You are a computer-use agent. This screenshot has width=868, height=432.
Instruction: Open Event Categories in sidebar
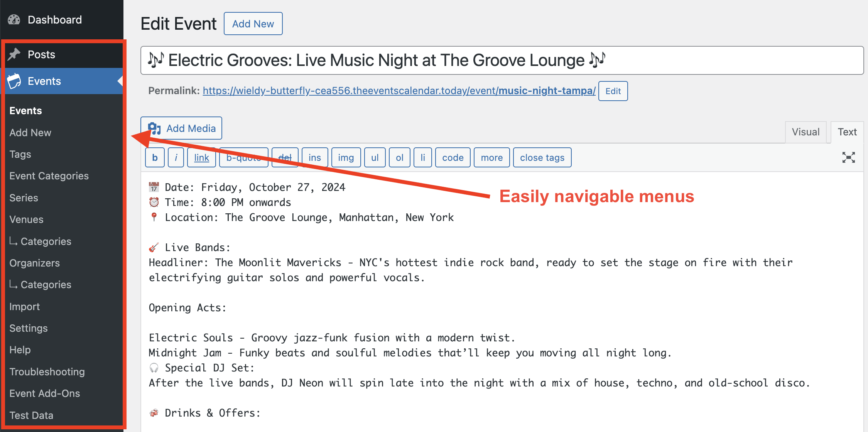click(x=49, y=176)
